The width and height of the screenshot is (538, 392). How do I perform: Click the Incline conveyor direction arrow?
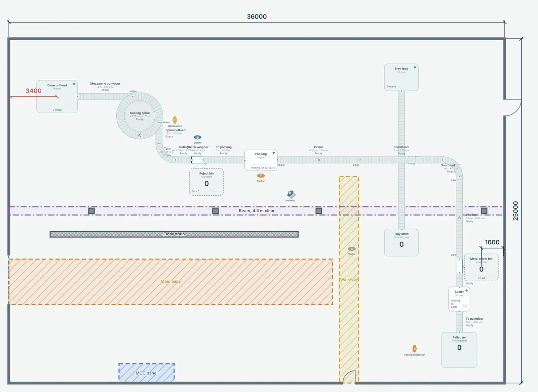319,160
